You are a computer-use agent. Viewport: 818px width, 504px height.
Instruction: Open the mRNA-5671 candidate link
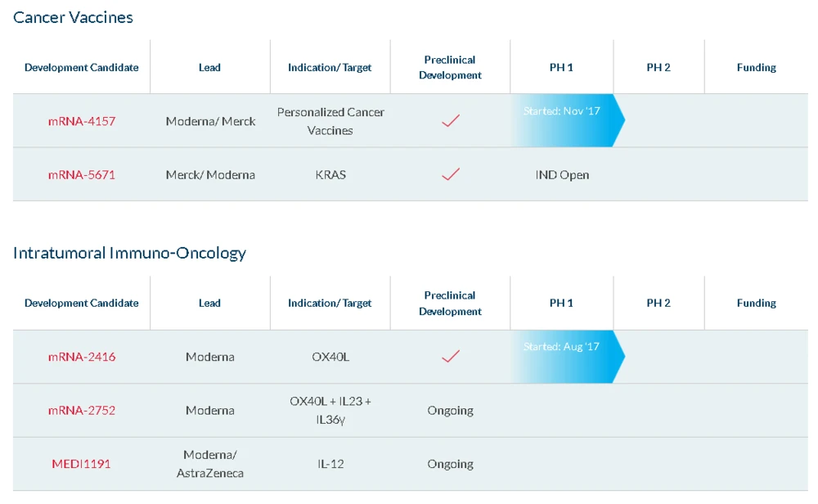(81, 174)
